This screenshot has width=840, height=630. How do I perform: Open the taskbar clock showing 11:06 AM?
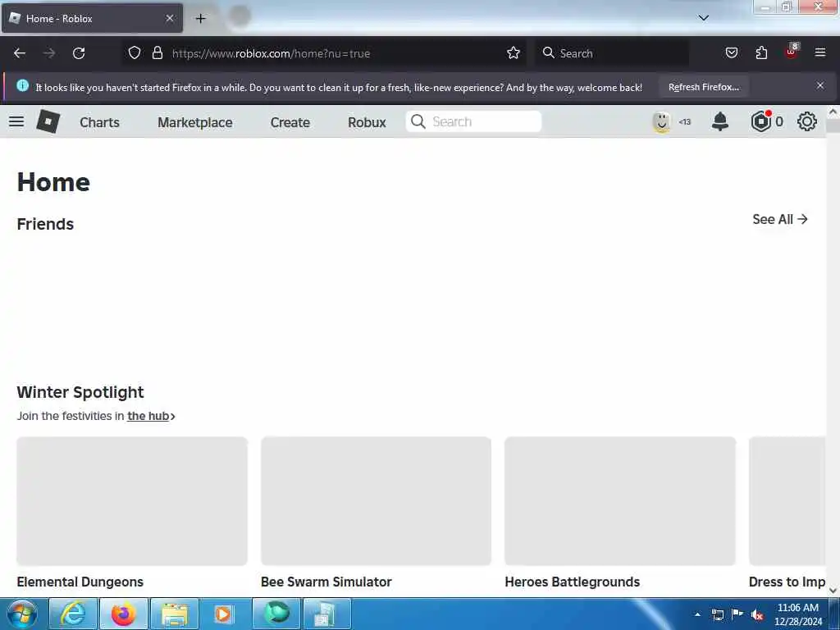(797, 614)
